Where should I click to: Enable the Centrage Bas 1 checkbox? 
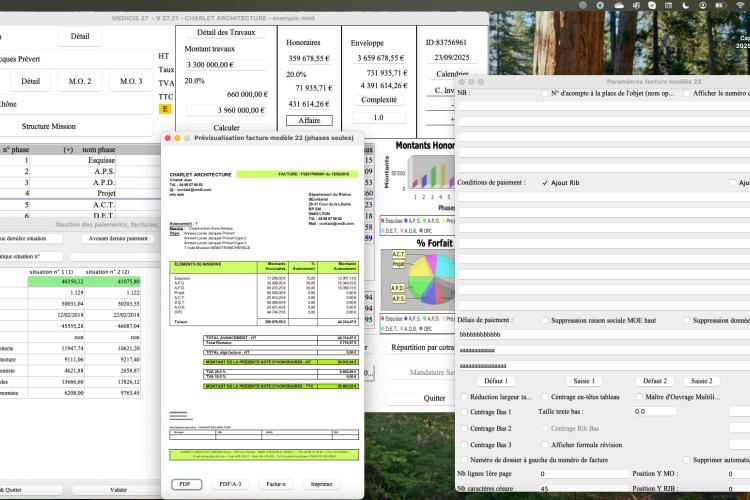464,412
